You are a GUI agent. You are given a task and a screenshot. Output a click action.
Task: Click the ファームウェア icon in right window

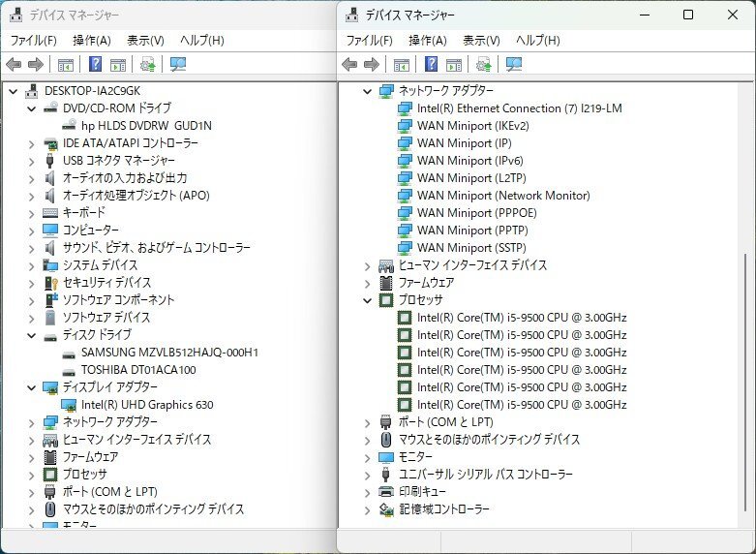386,282
